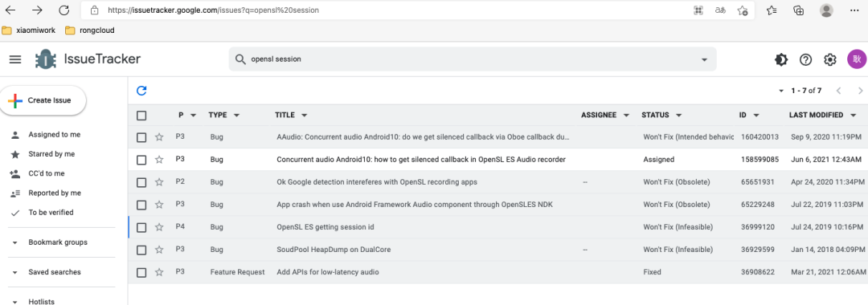Select checkbox for Add APIs low-latency audio
Viewport: 868px width, 305px height.
(x=141, y=272)
